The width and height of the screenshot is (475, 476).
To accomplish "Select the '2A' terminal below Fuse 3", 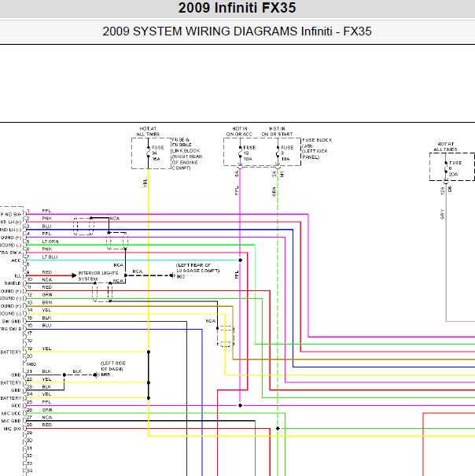I will point(274,174).
